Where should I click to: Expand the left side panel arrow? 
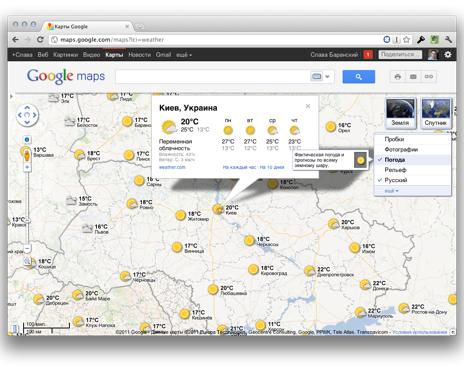click(x=11, y=97)
